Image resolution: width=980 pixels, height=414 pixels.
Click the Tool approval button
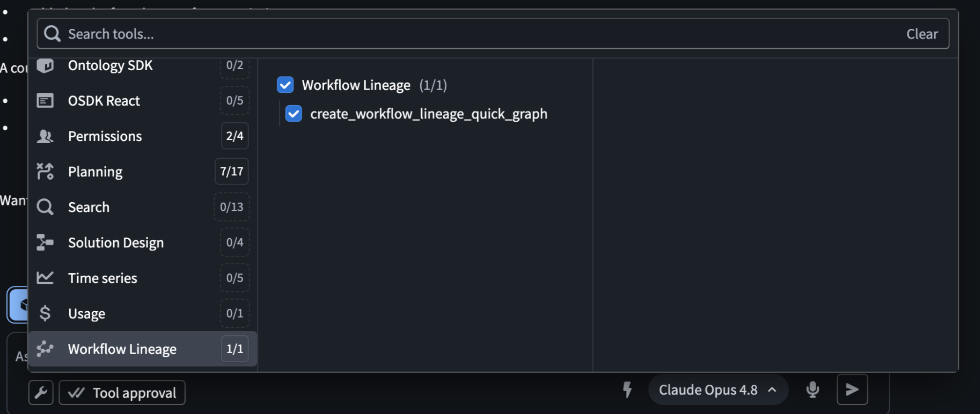(x=122, y=393)
